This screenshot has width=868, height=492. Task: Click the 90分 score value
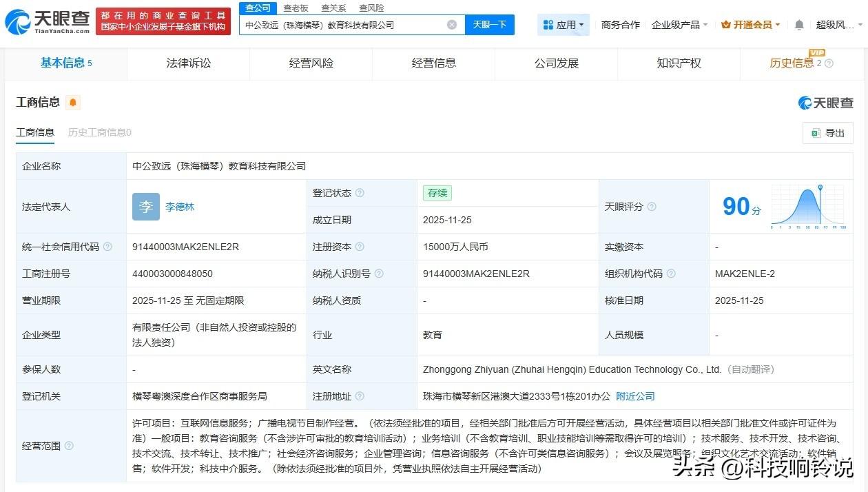coord(742,207)
